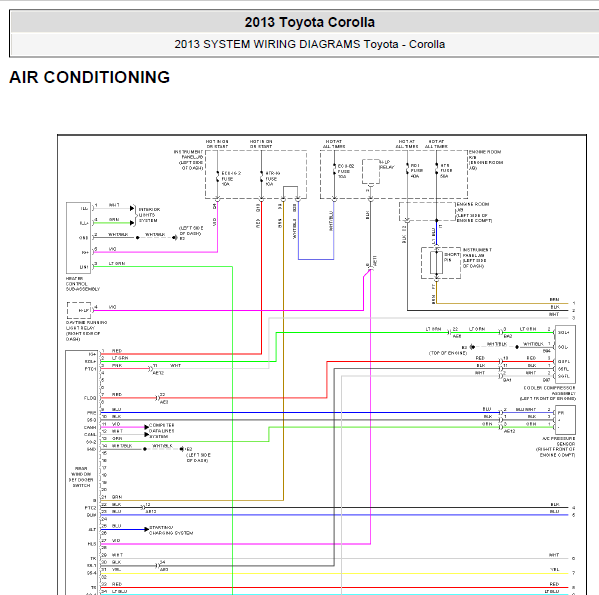
Task: Click the Rear Window Defogger Switch label
Action: click(x=81, y=477)
